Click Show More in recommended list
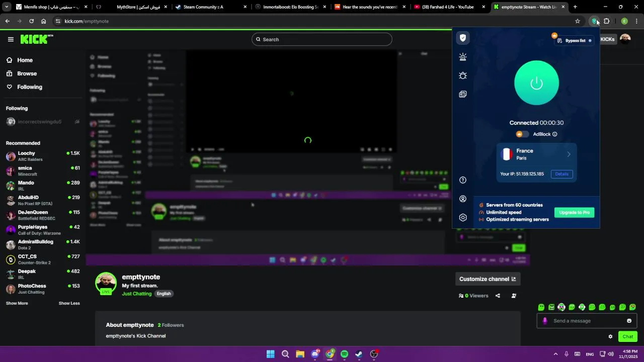The width and height of the screenshot is (644, 362). click(17, 303)
